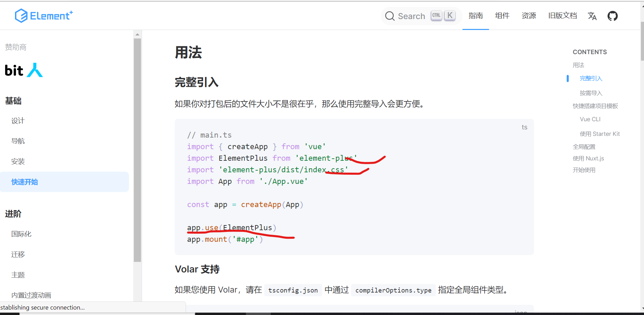Image resolution: width=644 pixels, height=315 pixels.
Task: Open the 资源 menu item
Action: [529, 16]
